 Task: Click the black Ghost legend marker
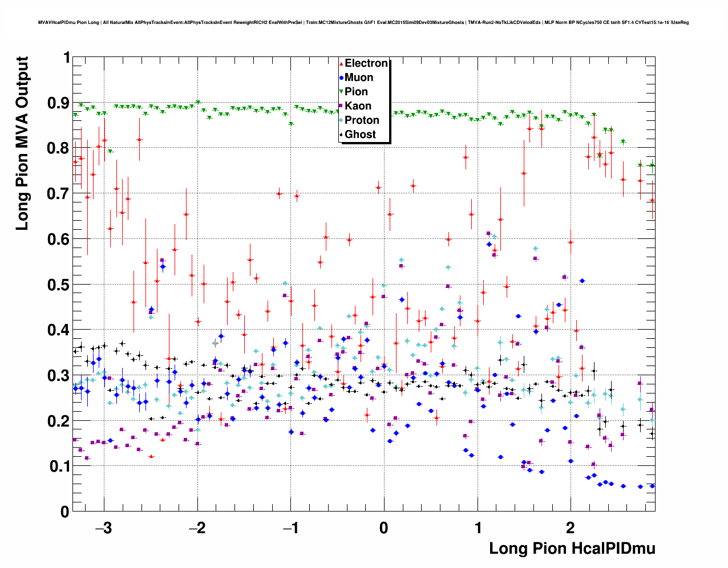click(x=341, y=135)
